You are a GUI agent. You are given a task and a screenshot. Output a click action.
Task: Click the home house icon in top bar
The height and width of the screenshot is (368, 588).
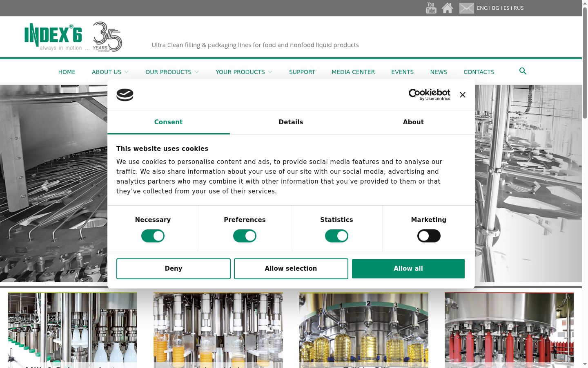[x=448, y=8]
